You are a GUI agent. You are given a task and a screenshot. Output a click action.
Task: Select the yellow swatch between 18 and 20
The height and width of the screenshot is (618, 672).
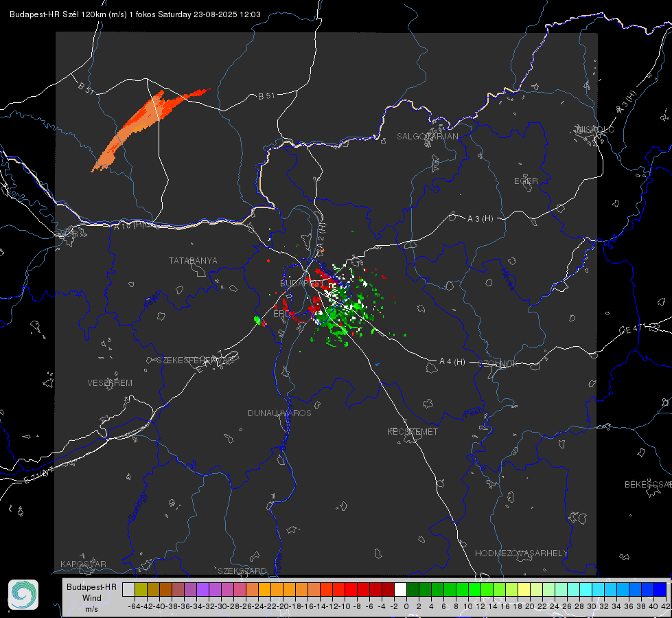pos(524,590)
